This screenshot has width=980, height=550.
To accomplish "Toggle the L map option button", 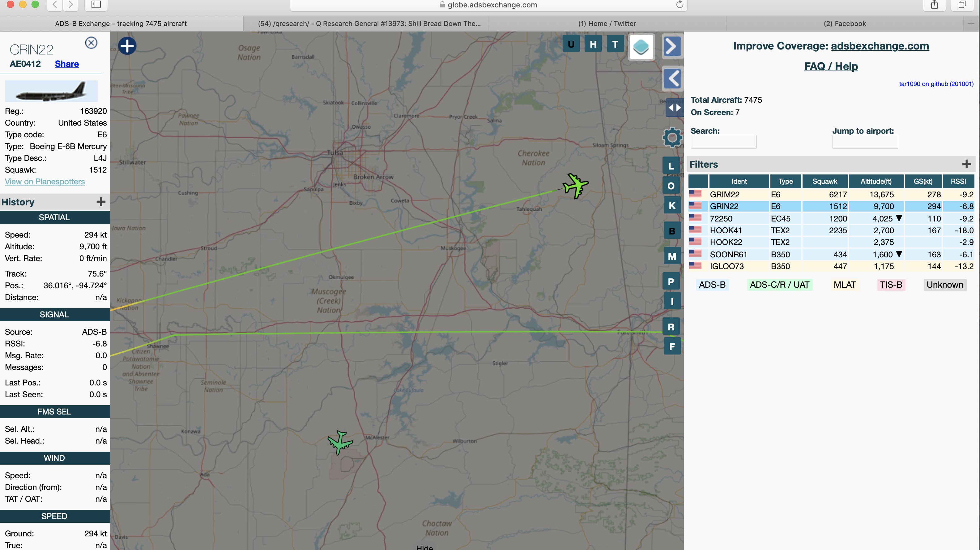I will [x=671, y=166].
